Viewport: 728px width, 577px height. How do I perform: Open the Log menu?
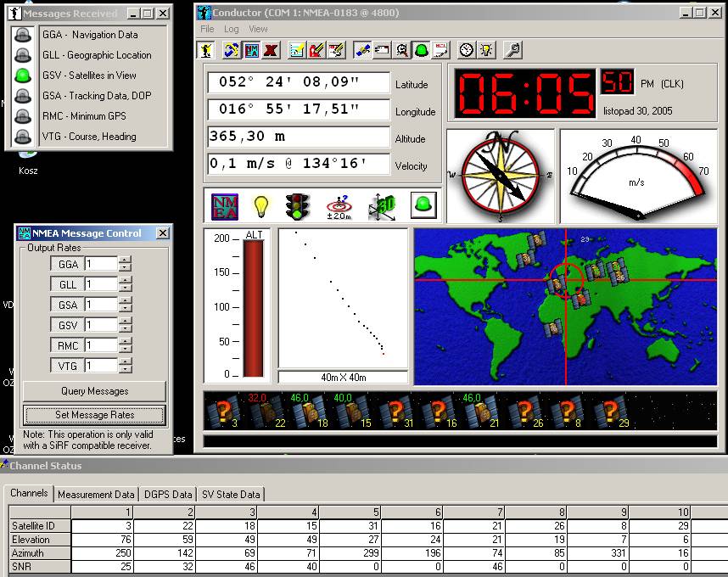tap(232, 29)
